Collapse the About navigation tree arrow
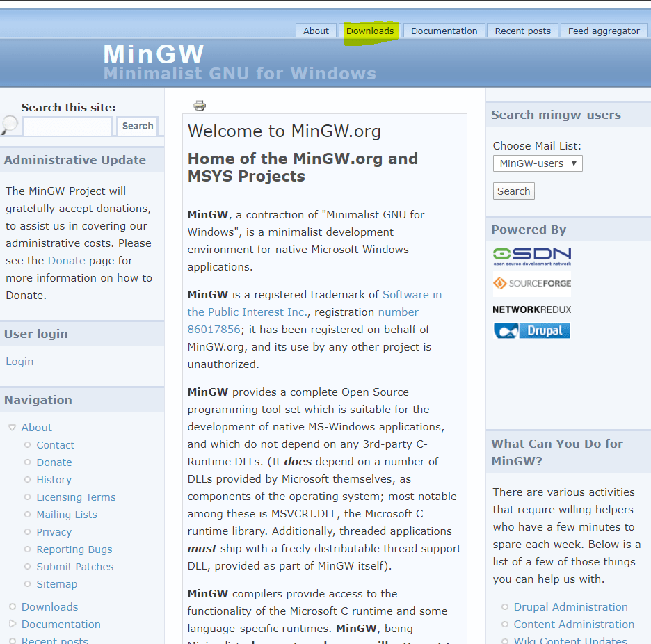Image resolution: width=651 pixels, height=644 pixels. [x=12, y=427]
